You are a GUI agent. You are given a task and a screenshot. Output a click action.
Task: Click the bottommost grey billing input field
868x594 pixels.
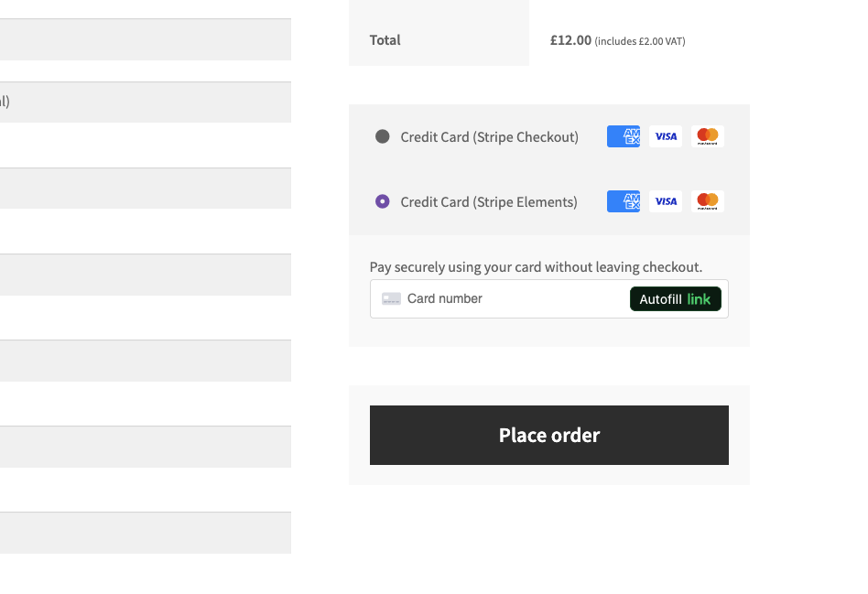(146, 533)
